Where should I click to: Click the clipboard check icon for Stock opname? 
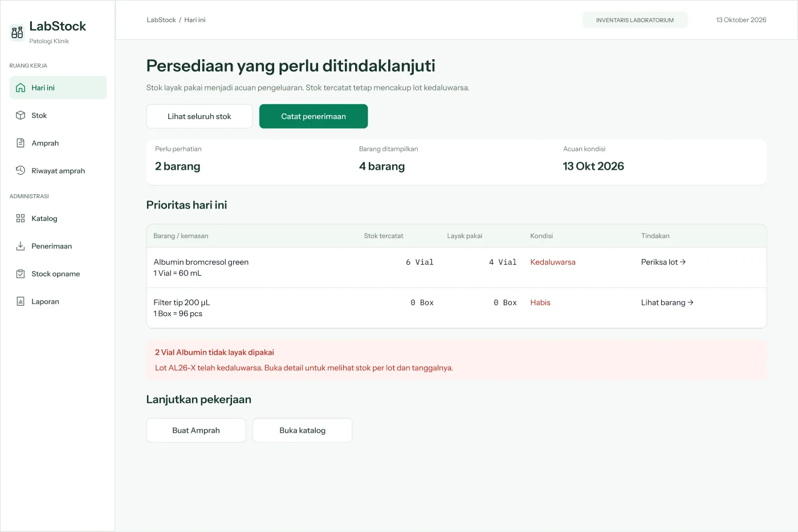(x=21, y=274)
